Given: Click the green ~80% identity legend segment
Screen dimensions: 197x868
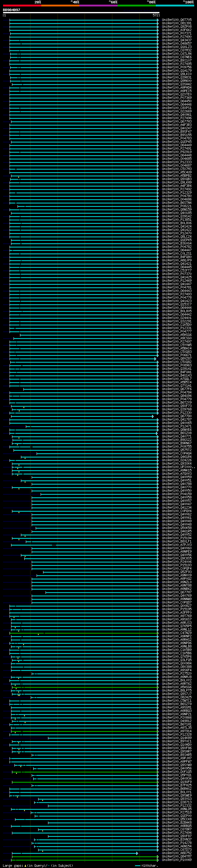Looking at the screenshot, I should click(137, 6).
